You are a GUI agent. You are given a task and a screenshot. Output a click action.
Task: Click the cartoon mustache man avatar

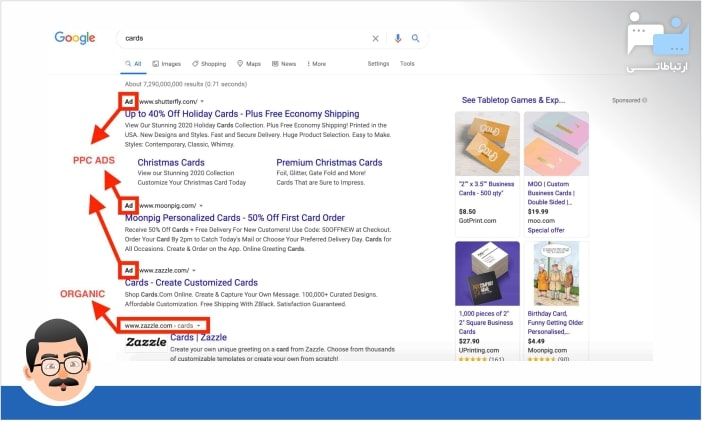62,359
